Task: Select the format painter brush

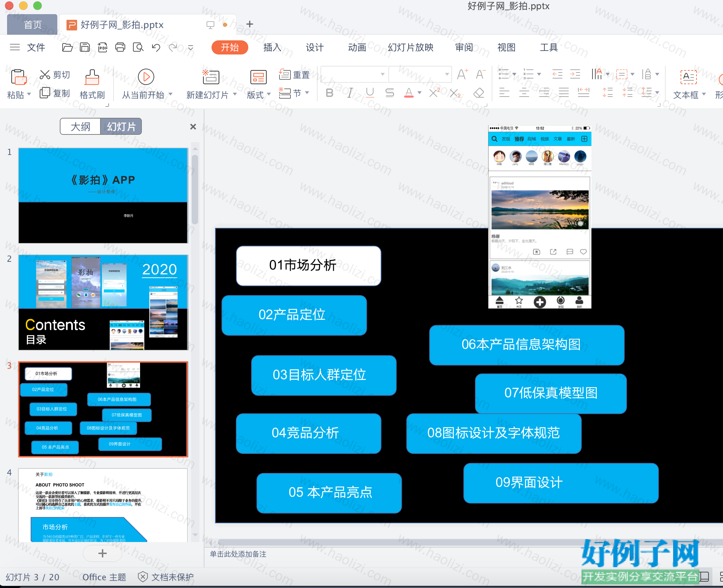Action: [x=92, y=77]
